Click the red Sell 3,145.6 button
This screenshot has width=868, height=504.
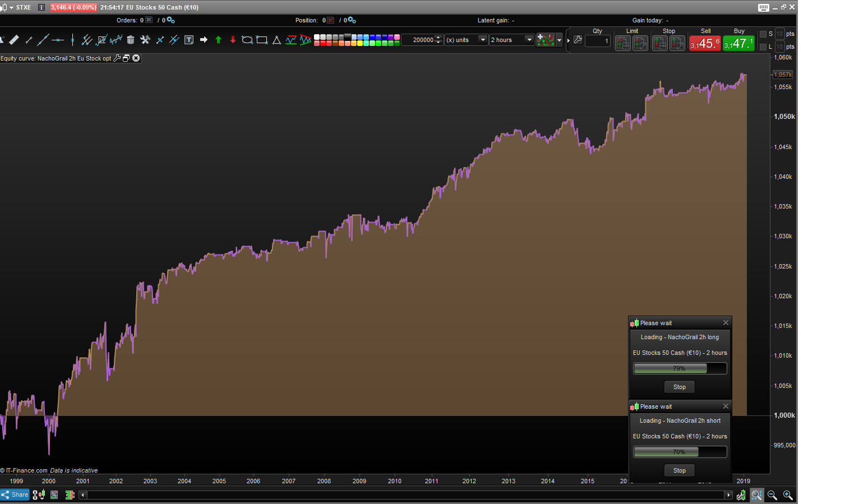[x=705, y=43]
